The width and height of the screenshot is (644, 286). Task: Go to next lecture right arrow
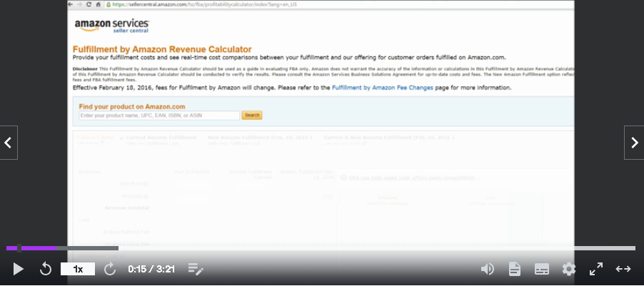(635, 143)
